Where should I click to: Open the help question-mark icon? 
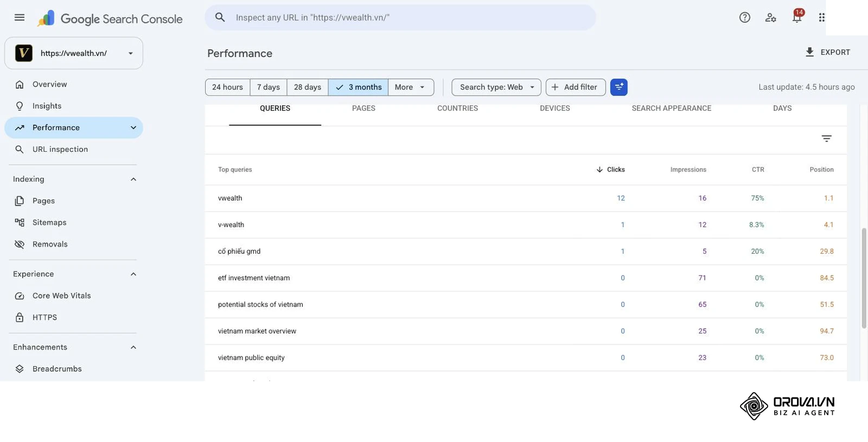[745, 17]
